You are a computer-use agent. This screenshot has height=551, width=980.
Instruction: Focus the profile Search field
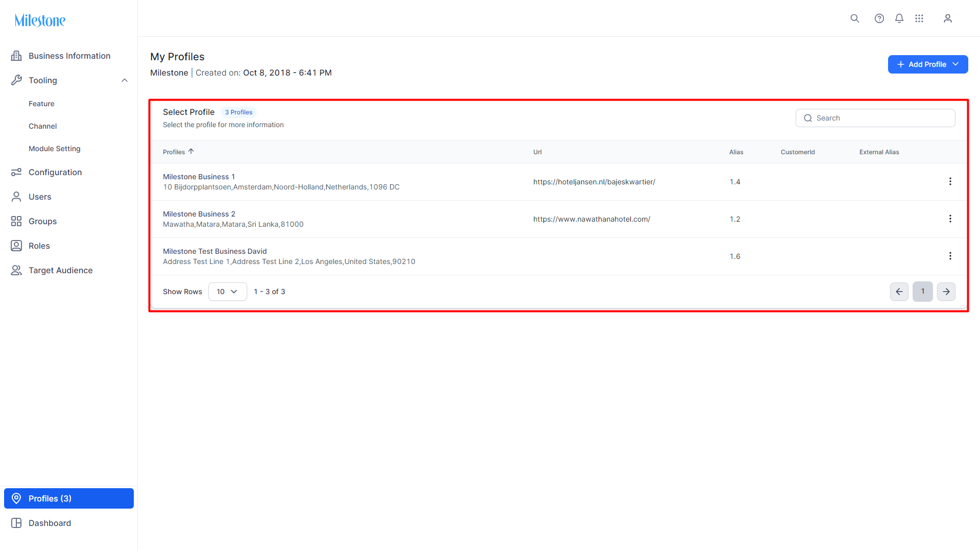(875, 118)
